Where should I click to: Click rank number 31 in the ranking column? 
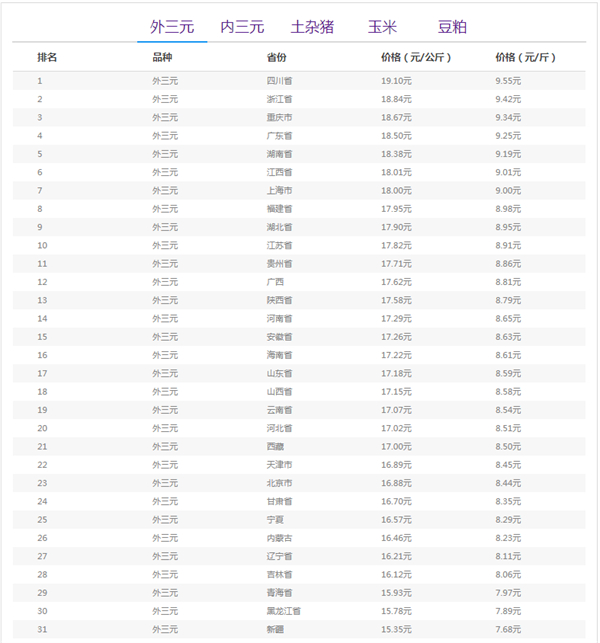pos(42,629)
